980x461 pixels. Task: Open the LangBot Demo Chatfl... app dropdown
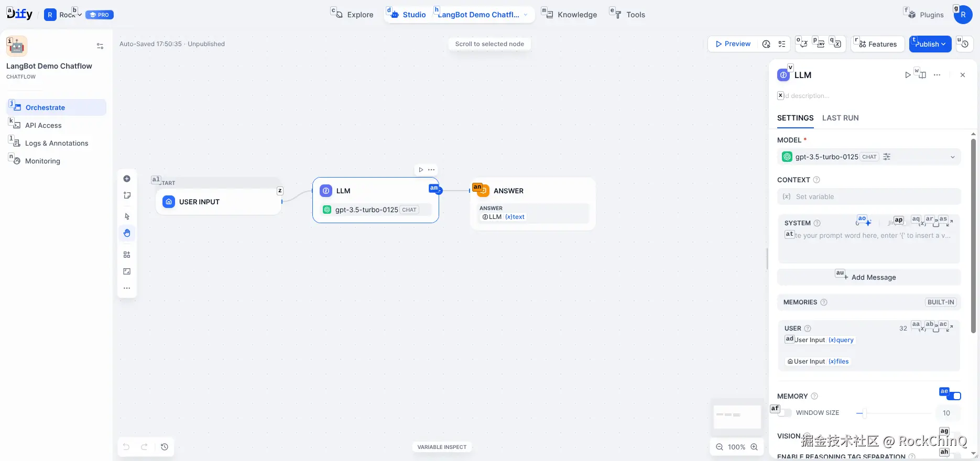(x=483, y=15)
